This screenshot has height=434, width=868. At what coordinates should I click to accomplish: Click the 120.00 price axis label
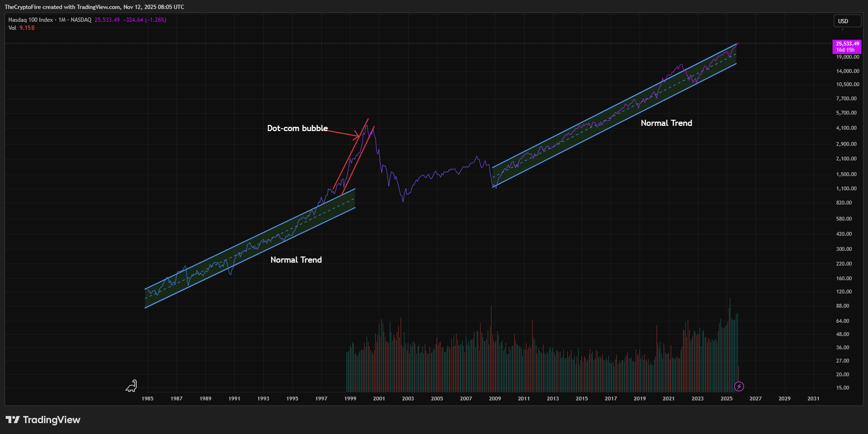point(844,292)
